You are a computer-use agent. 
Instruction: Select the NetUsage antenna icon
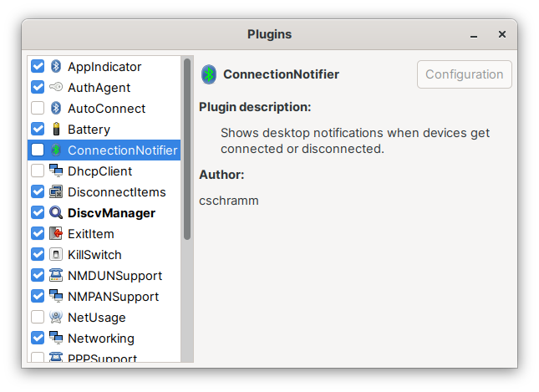point(56,317)
